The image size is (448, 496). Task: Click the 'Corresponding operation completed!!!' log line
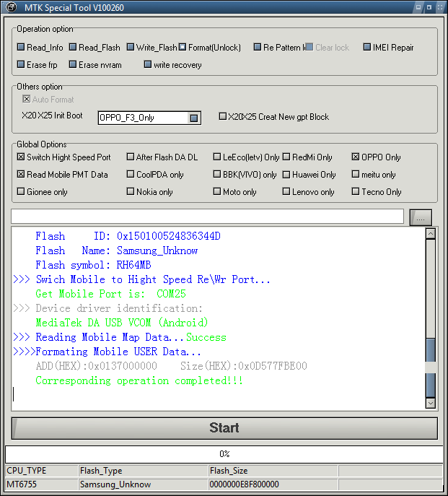click(x=139, y=380)
